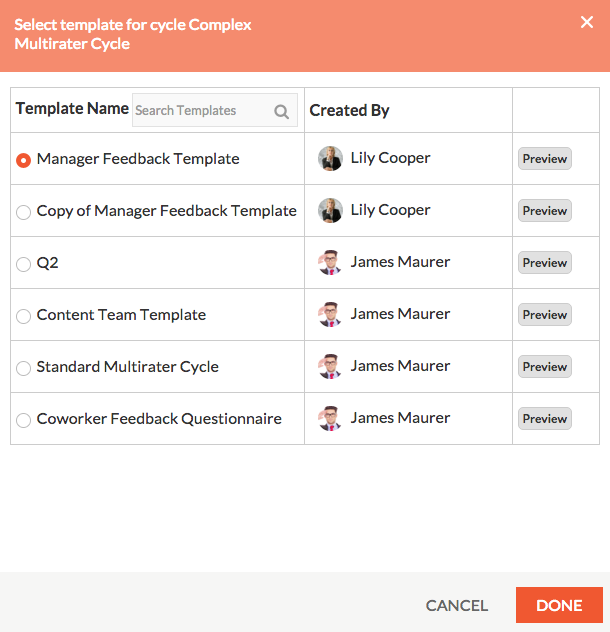Screen dimensions: 610x632
Task: Open Preview for Coworker Feedback Questionnaire
Action: (x=545, y=418)
